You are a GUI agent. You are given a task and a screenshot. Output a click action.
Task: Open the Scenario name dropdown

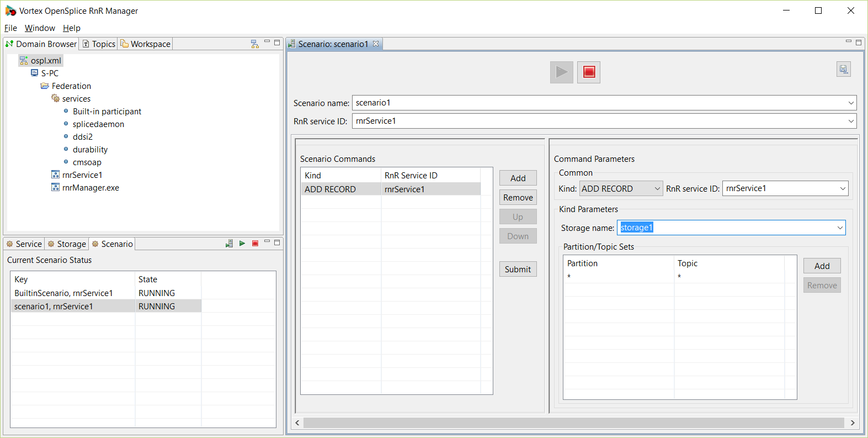(851, 103)
